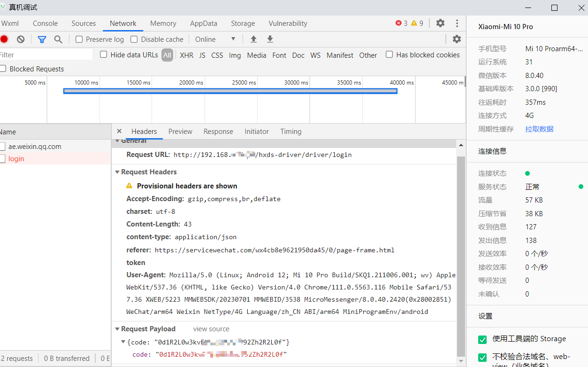588x367 pixels.
Task: Collapse the payload code object triangle
Action: tap(123, 342)
